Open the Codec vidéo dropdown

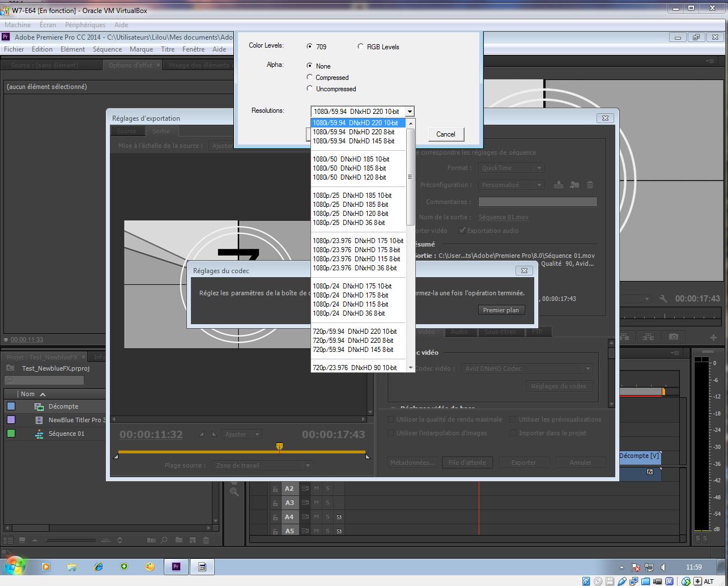coord(527,368)
